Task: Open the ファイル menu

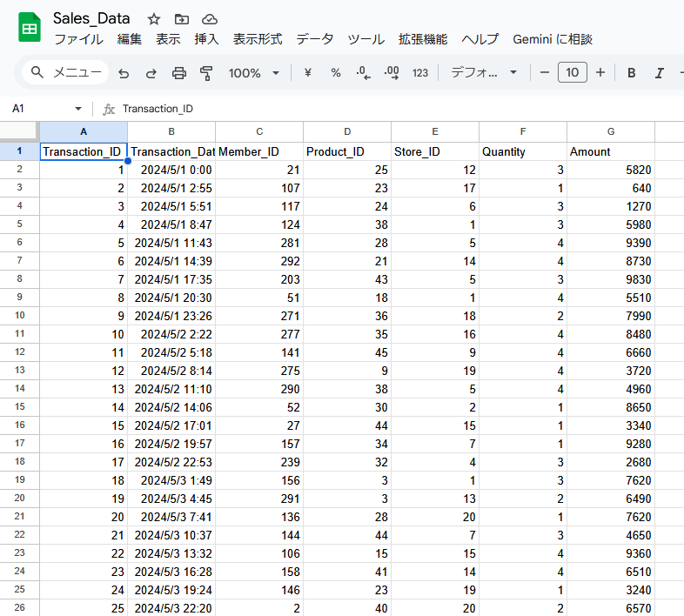Action: (x=78, y=39)
